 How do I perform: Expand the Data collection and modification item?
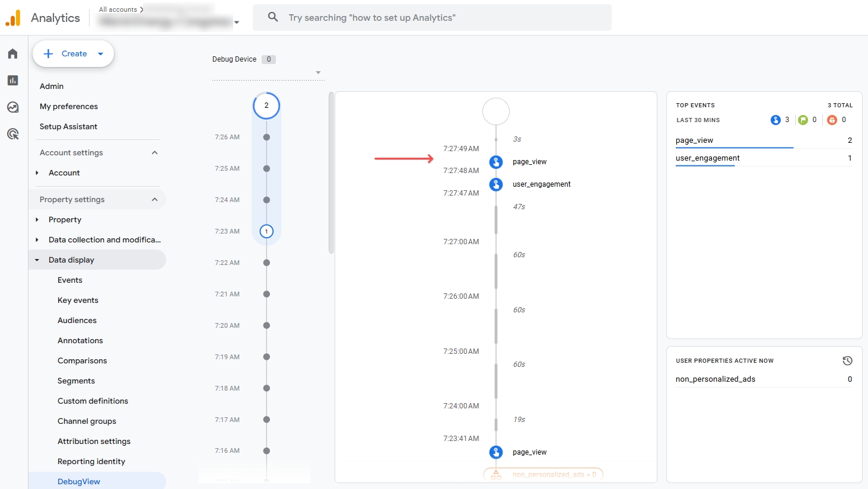pos(37,240)
